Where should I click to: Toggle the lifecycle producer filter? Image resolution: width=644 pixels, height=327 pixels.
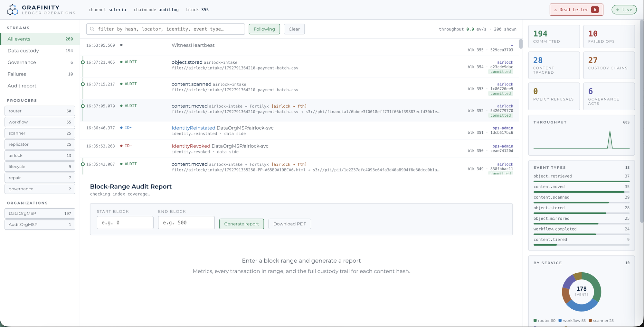[40, 167]
